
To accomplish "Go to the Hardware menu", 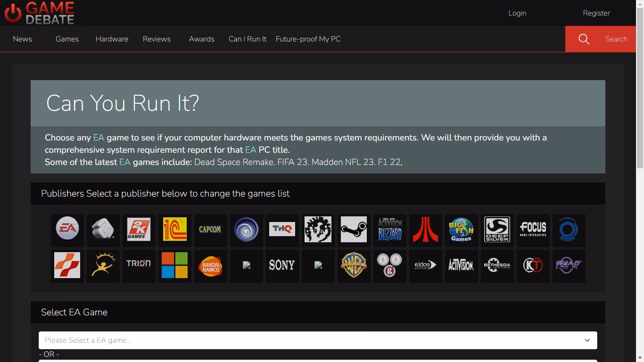I will [112, 39].
